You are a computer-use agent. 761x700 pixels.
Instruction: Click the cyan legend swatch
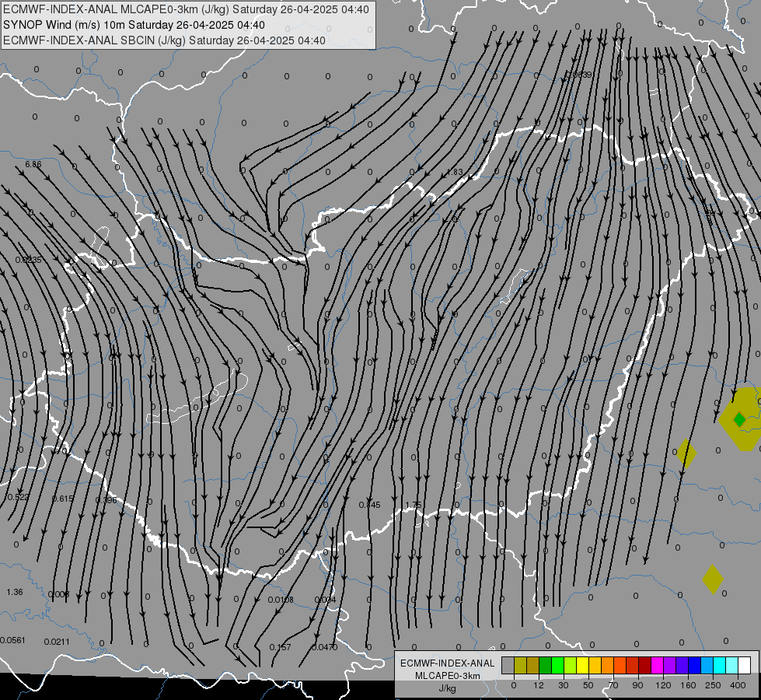coord(719,665)
